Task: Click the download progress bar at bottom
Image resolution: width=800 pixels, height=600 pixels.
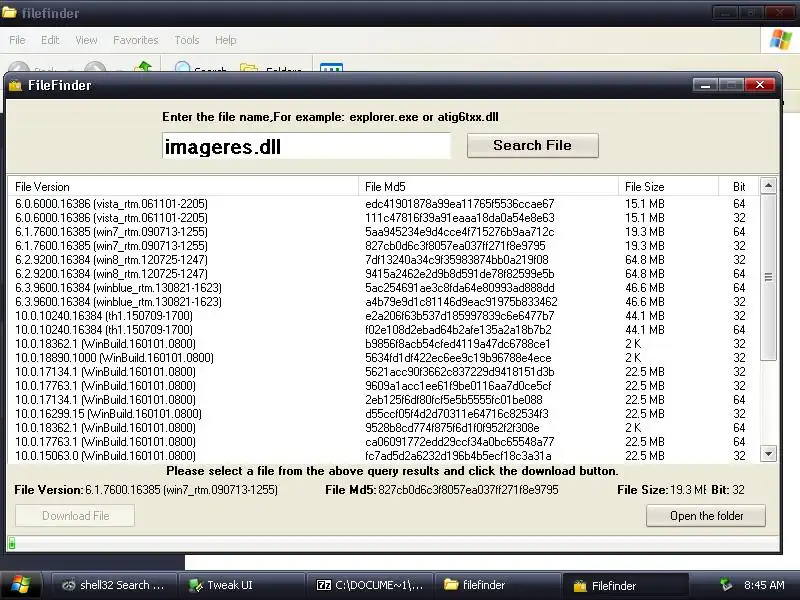Action: (x=393, y=543)
